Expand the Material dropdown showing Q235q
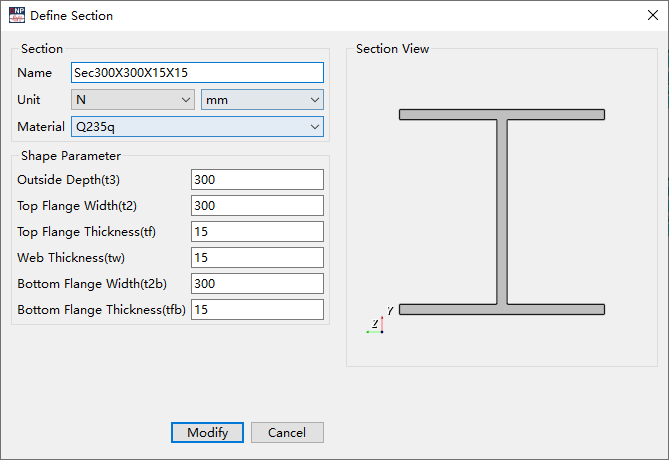 [197, 127]
